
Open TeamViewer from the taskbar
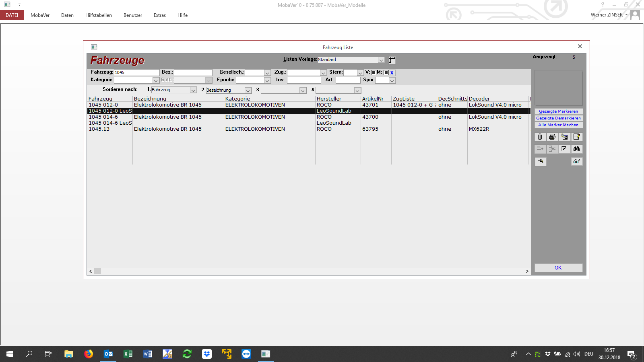point(246,354)
